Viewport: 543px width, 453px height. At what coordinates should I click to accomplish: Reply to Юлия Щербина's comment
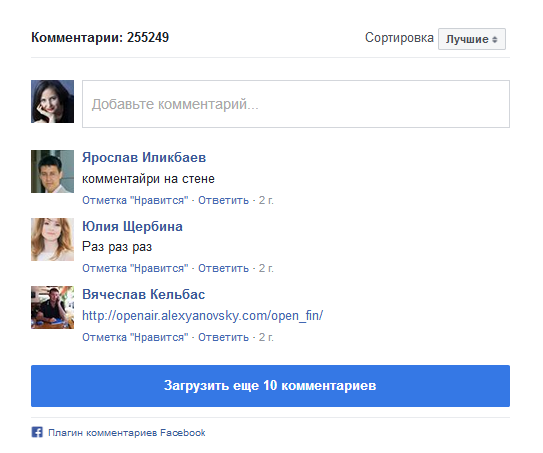point(223,268)
